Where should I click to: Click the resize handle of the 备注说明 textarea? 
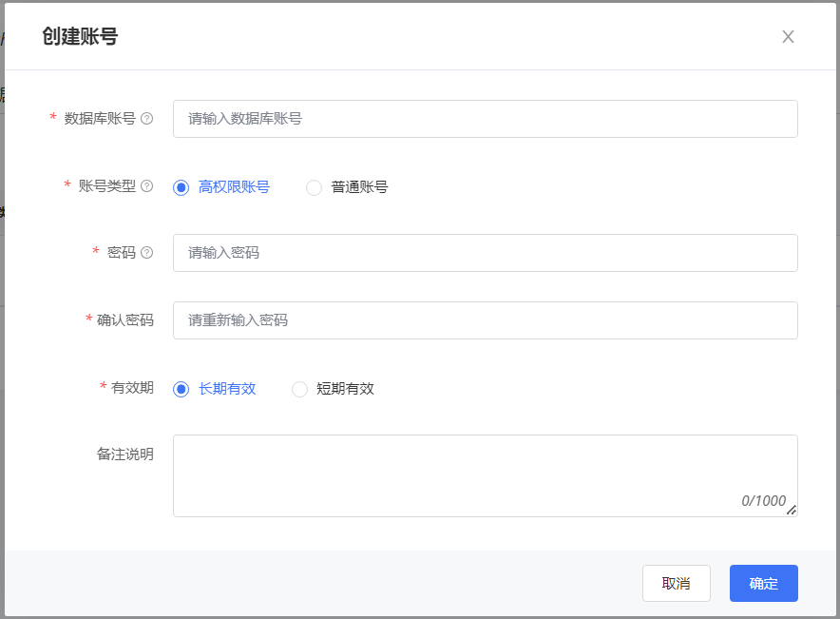coord(792,511)
